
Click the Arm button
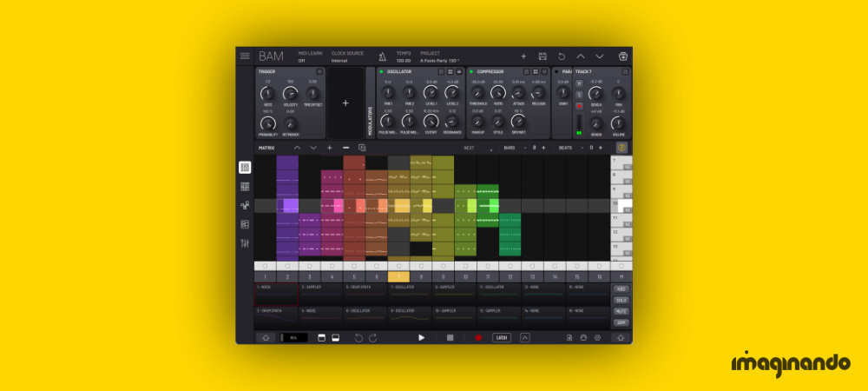[x=621, y=323]
